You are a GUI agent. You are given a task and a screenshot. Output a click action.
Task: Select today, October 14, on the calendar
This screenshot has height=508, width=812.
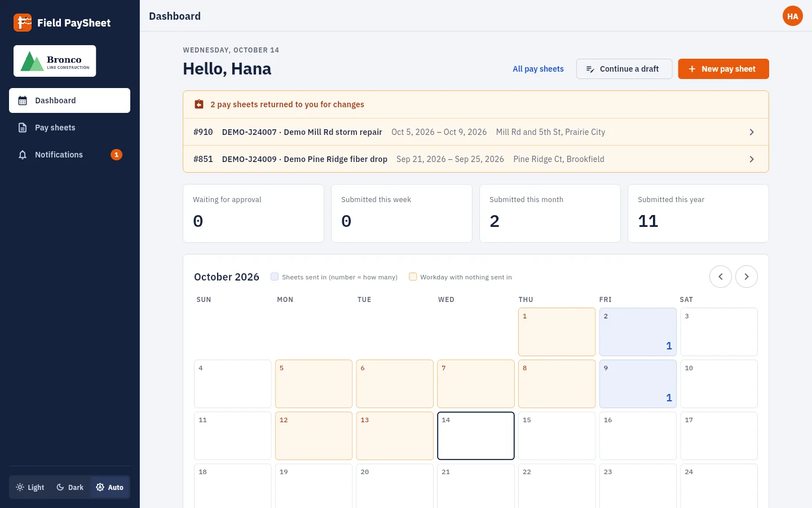pyautogui.click(x=476, y=436)
